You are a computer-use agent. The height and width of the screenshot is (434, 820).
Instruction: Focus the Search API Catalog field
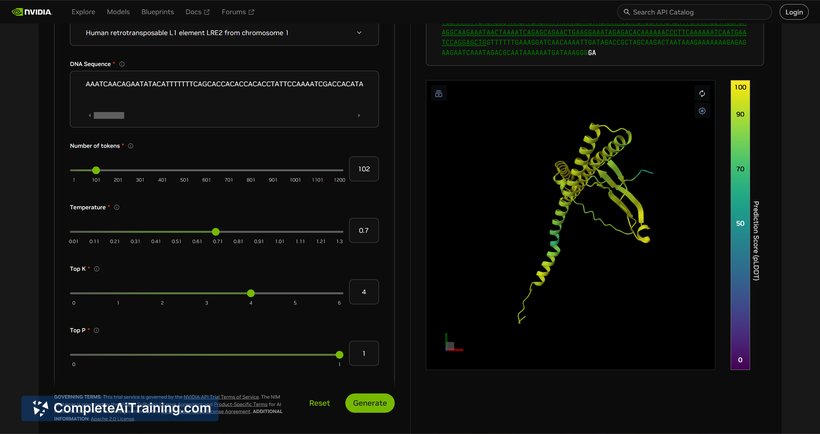[694, 12]
